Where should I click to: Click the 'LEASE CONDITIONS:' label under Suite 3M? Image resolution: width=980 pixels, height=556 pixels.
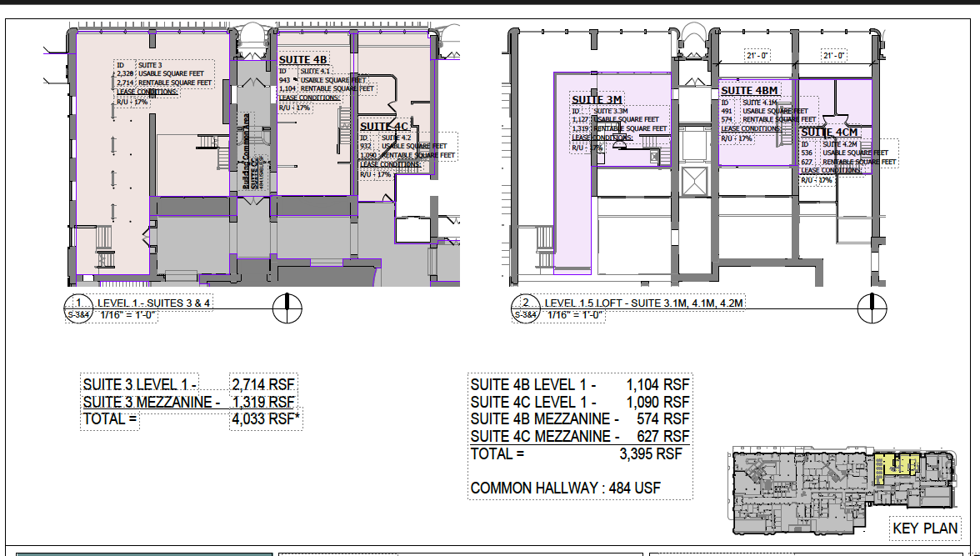point(602,138)
